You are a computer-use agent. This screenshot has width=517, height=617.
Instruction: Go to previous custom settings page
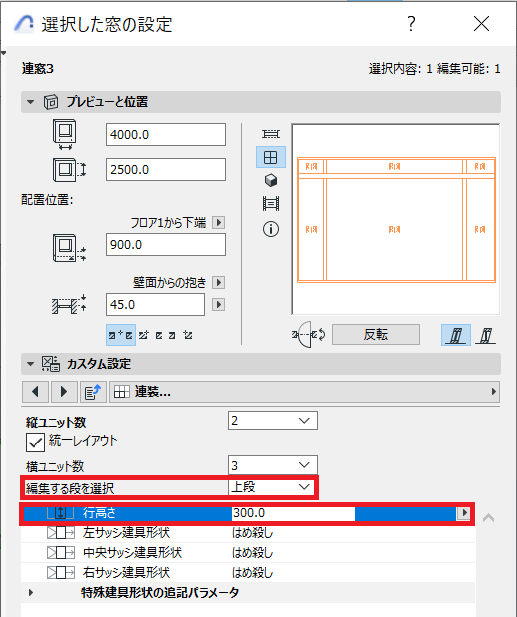coord(35,392)
